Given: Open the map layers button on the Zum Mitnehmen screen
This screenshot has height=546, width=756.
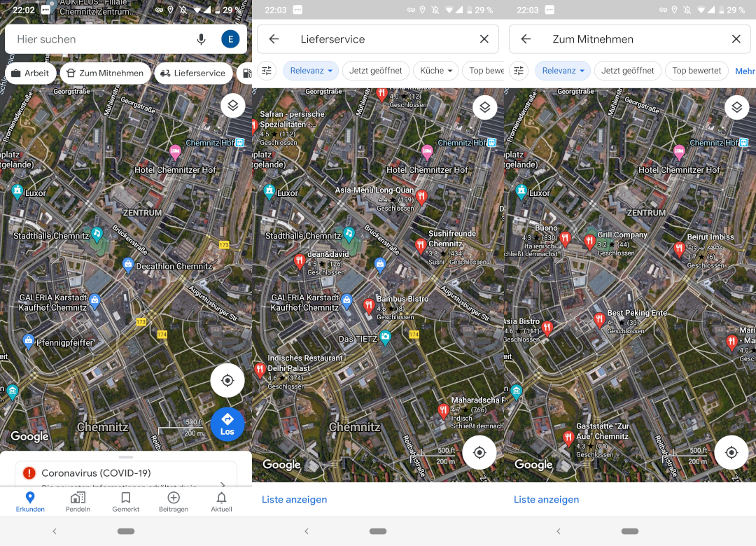Looking at the screenshot, I should (736, 107).
